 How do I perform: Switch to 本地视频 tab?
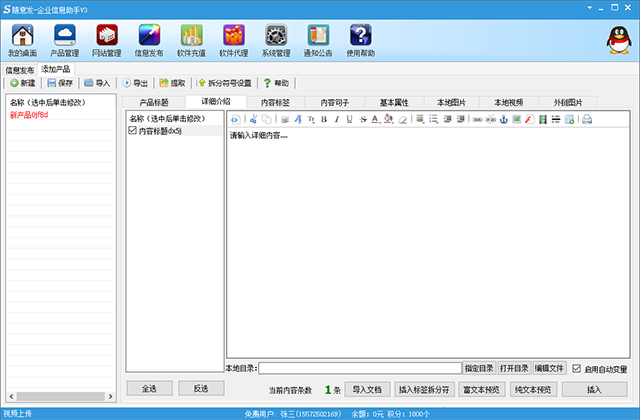(509, 102)
